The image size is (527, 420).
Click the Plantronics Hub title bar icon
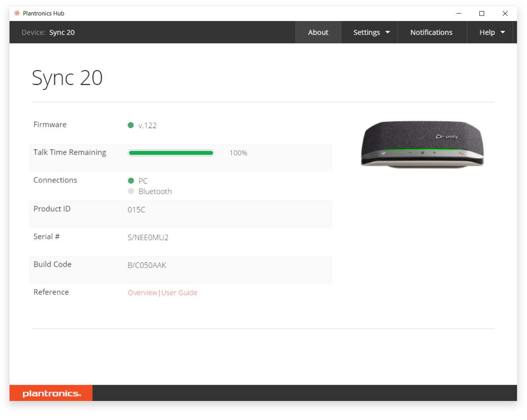click(x=17, y=13)
